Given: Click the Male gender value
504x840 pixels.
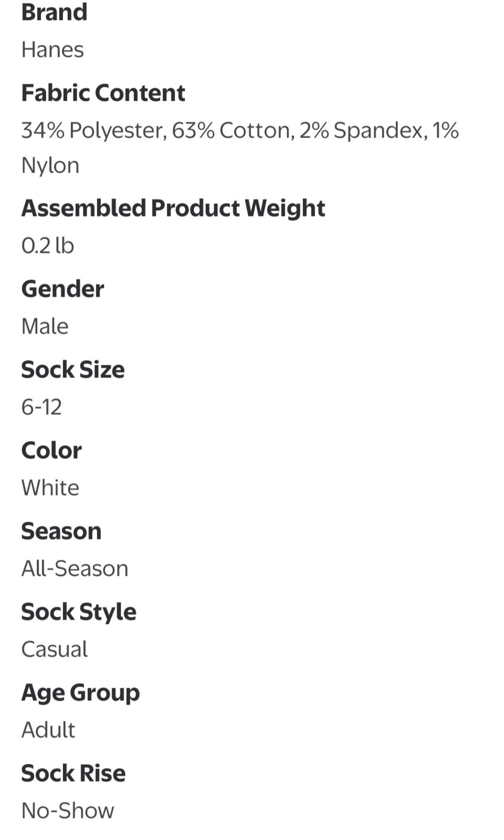Looking at the screenshot, I should [45, 327].
